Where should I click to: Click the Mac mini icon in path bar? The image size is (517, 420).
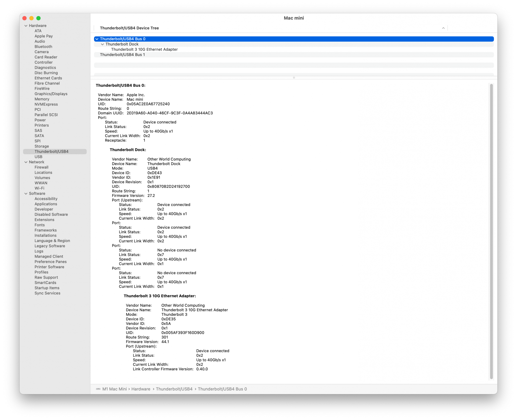(x=98, y=389)
